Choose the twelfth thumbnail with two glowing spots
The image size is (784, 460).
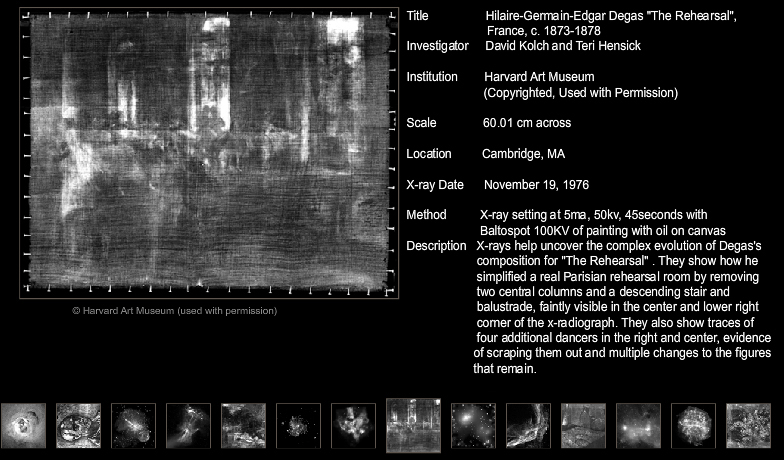pos(638,426)
